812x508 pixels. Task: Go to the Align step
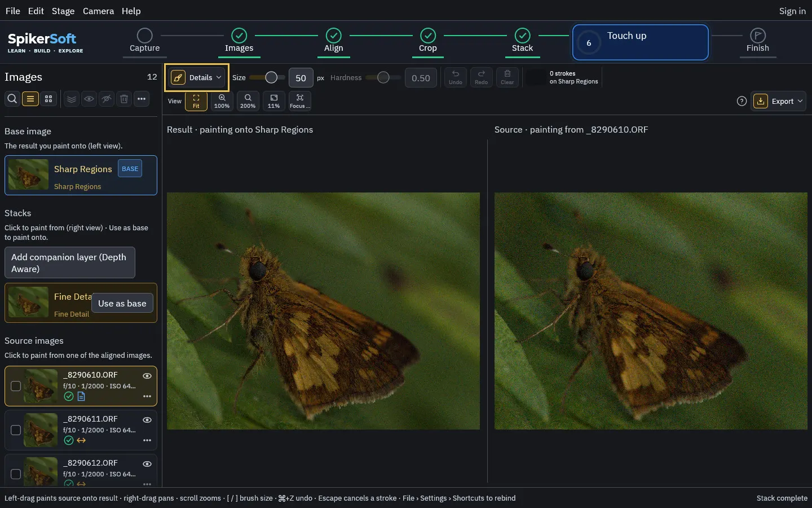coord(334,41)
